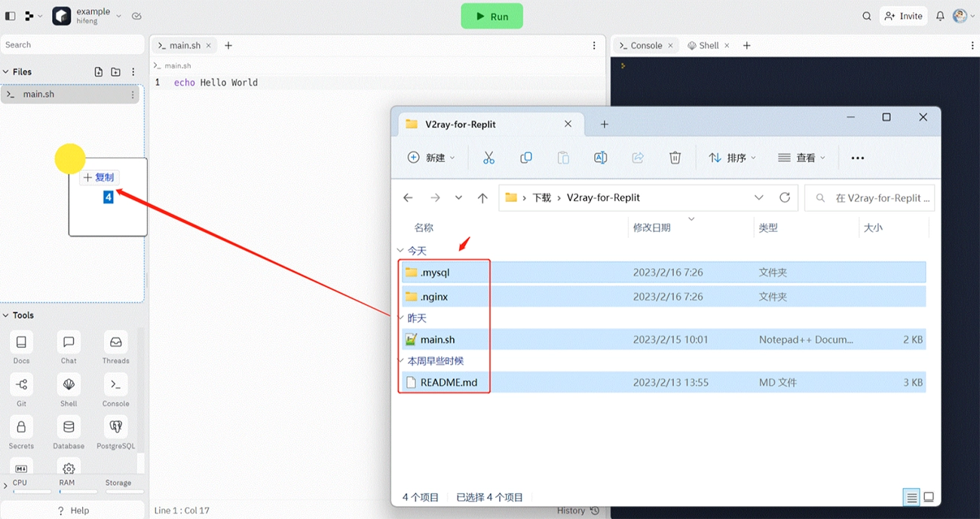
Task: Open the Files panel kebab menu
Action: coord(133,72)
